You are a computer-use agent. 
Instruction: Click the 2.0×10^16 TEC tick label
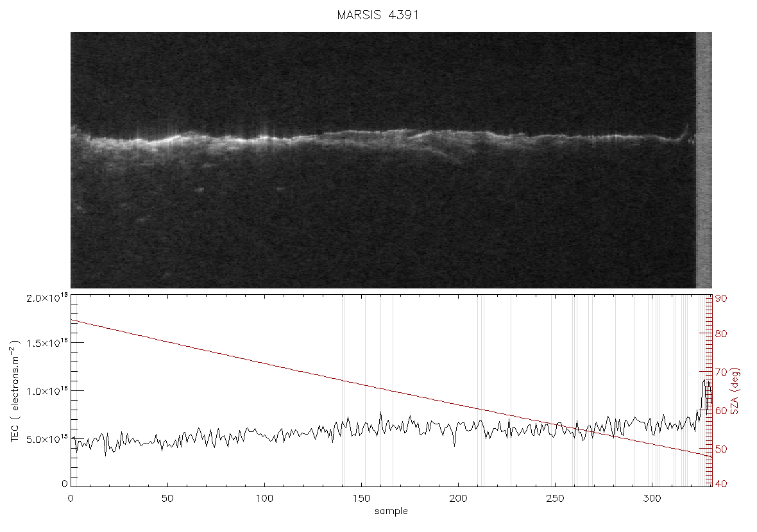click(46, 298)
